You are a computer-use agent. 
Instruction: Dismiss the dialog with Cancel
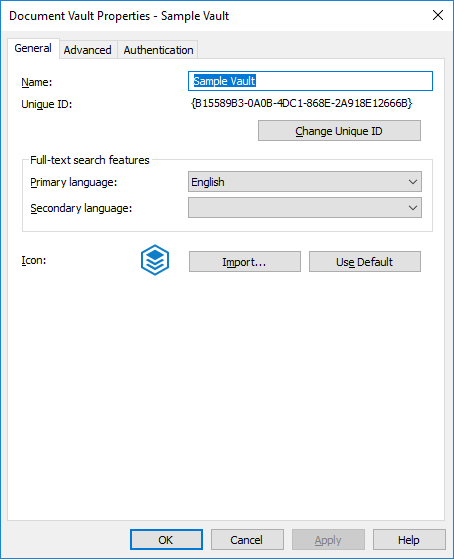247,539
